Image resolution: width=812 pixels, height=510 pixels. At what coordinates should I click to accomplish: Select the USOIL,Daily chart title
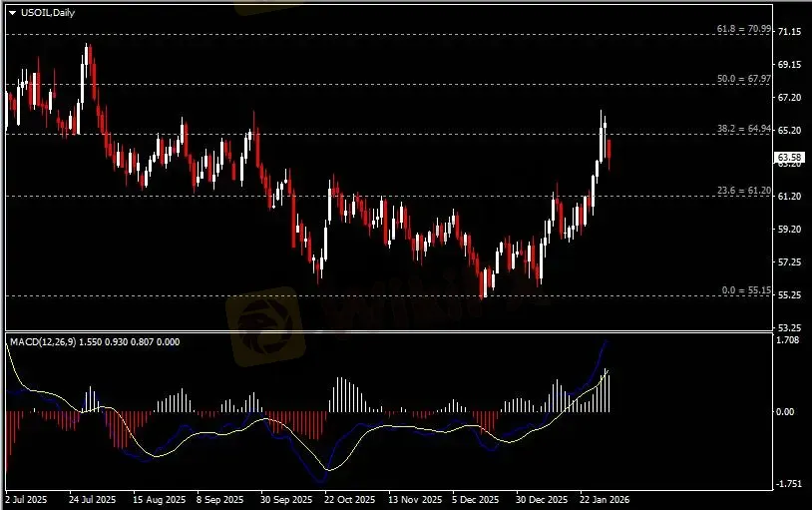pos(48,12)
